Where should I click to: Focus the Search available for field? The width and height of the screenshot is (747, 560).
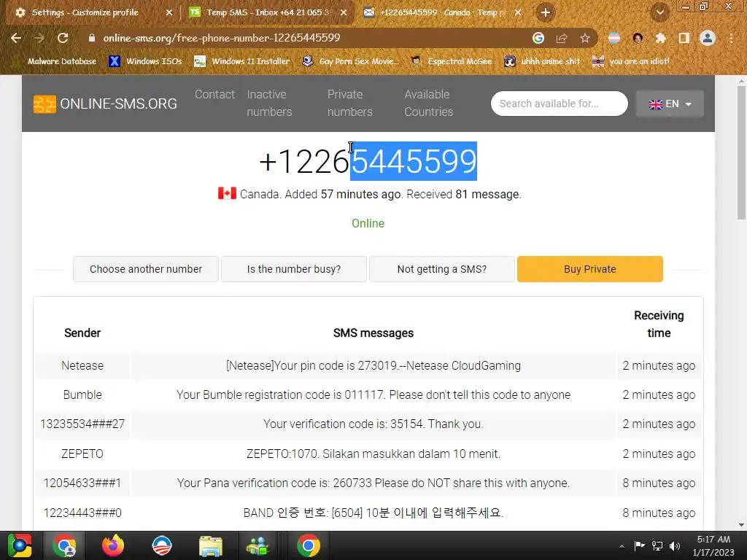(x=560, y=104)
